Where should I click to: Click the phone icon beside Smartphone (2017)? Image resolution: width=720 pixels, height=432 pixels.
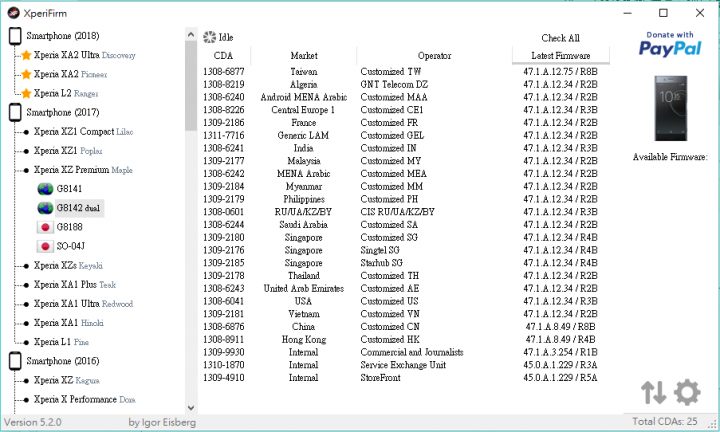[x=15, y=112]
